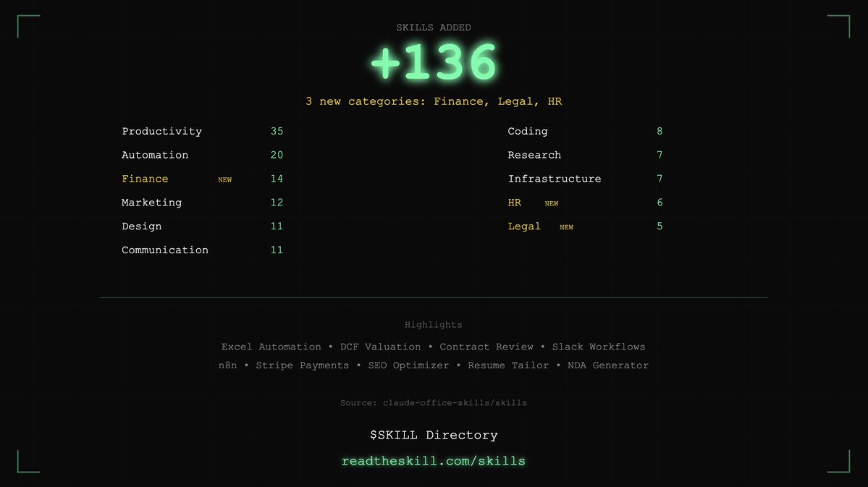Select the Legal category label

[524, 226]
